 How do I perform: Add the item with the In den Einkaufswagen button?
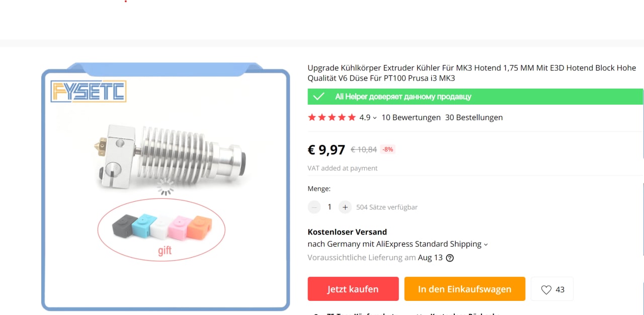click(464, 289)
